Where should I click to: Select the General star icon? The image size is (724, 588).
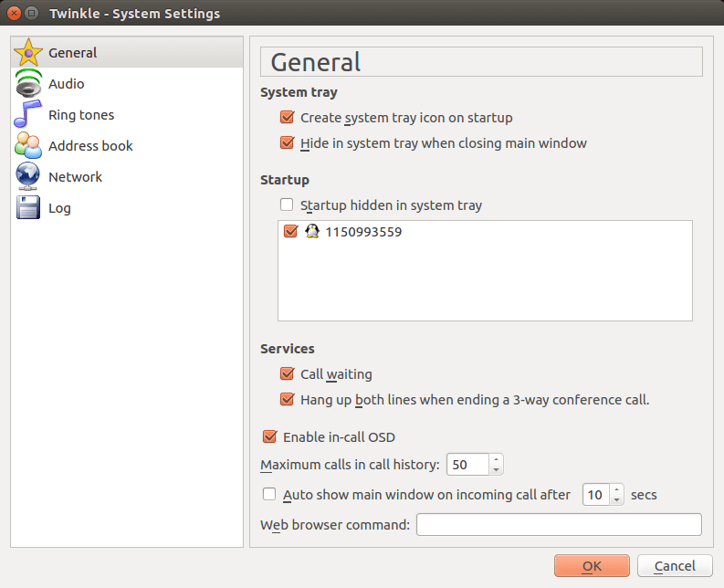[x=28, y=52]
